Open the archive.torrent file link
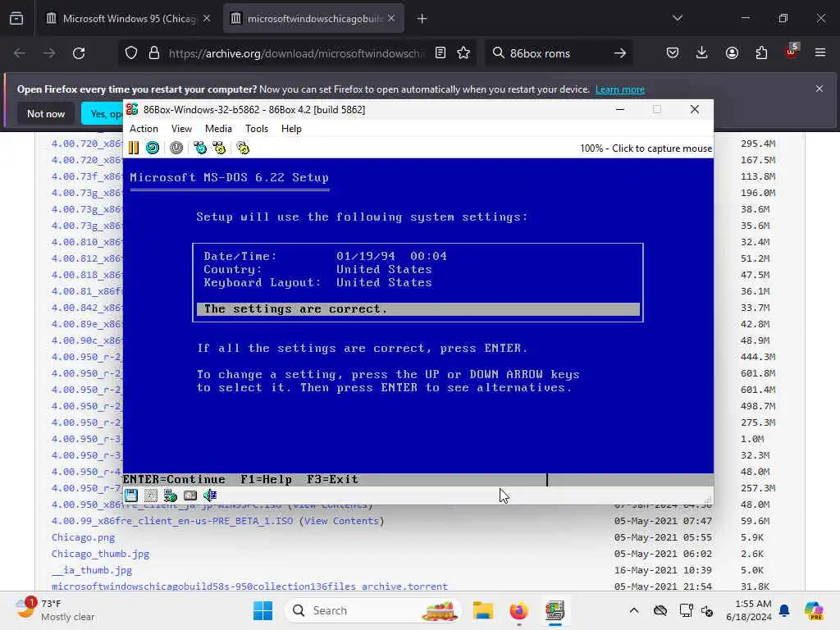 click(x=249, y=586)
